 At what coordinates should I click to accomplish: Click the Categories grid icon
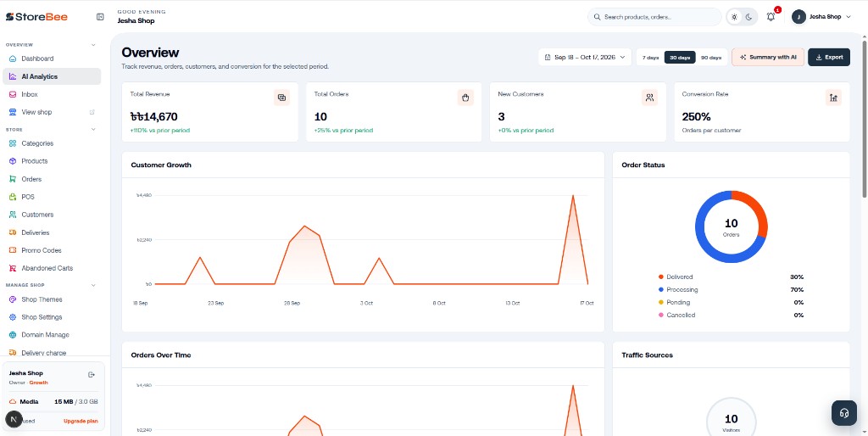pyautogui.click(x=13, y=143)
